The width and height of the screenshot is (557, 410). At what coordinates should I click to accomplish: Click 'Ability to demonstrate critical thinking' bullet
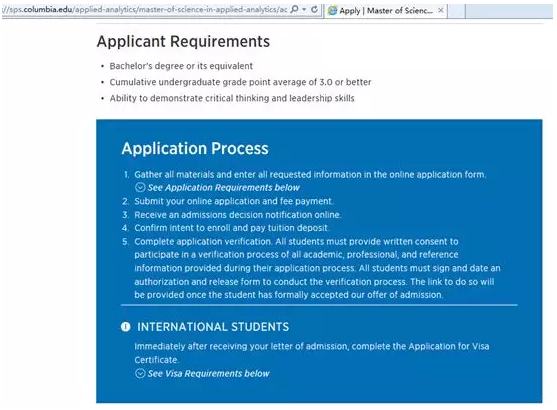pyautogui.click(x=232, y=98)
